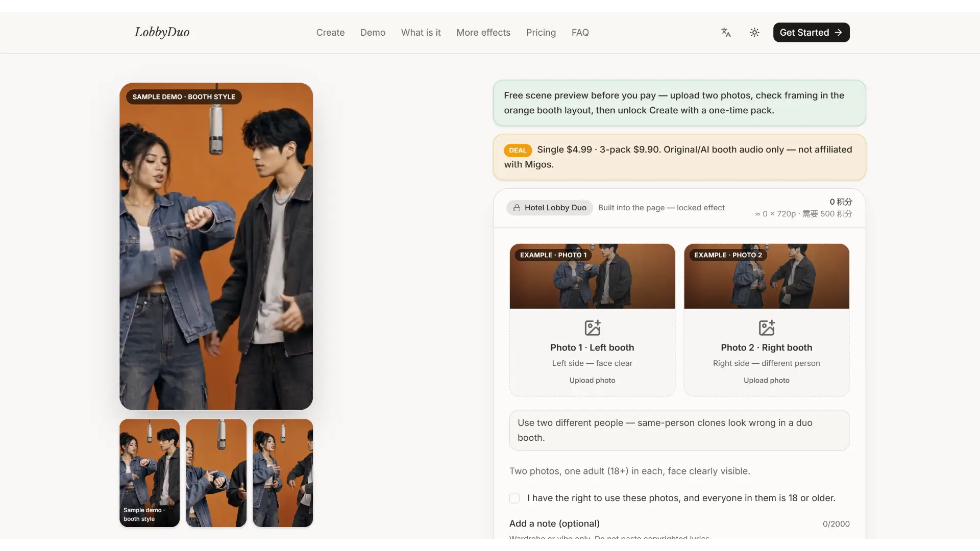The image size is (980, 551).
Task: Click the add-image icon for Photo 2
Action: pos(767,328)
